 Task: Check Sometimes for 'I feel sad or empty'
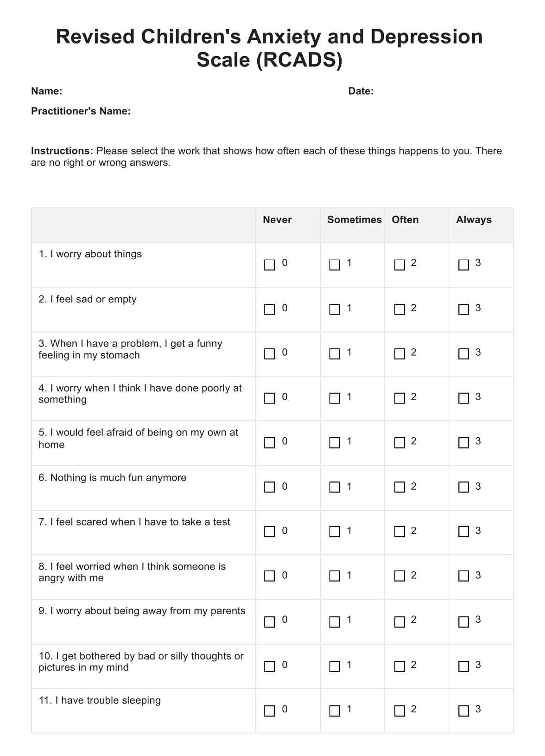(x=335, y=309)
